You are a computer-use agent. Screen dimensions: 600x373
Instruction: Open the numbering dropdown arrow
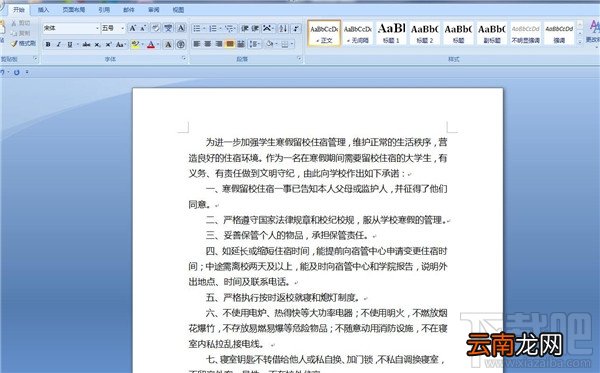[220, 28]
